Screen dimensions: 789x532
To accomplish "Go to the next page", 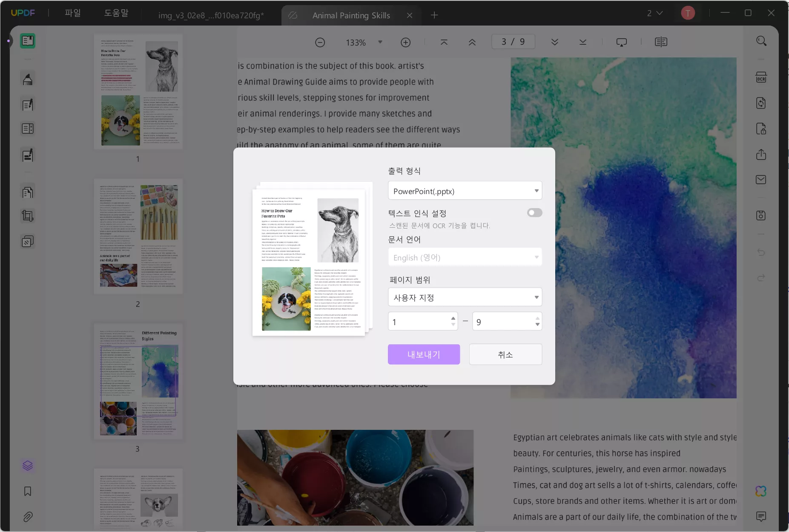I will pyautogui.click(x=555, y=42).
